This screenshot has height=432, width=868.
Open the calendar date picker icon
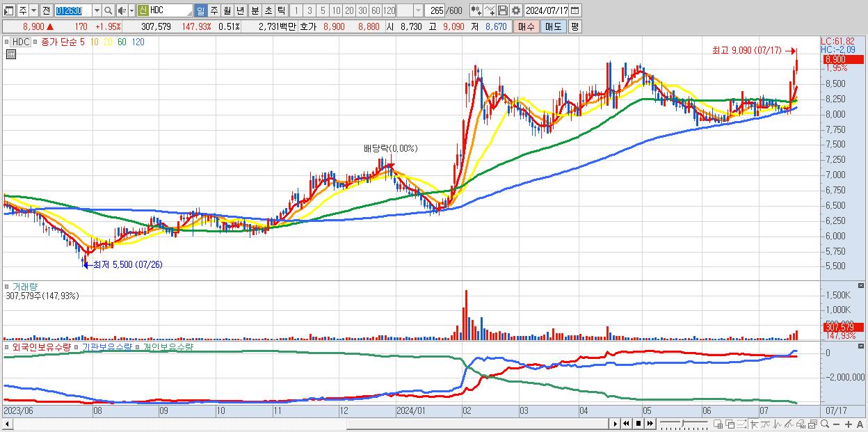coord(574,10)
